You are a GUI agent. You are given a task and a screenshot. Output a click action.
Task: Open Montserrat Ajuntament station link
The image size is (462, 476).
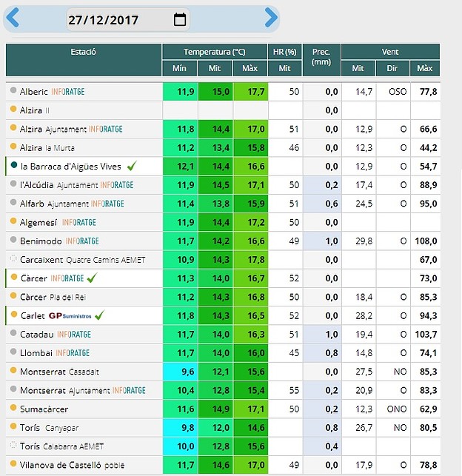point(65,390)
